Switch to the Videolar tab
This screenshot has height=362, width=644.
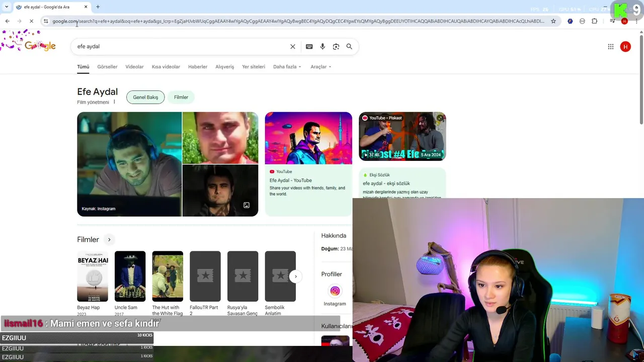(x=134, y=67)
